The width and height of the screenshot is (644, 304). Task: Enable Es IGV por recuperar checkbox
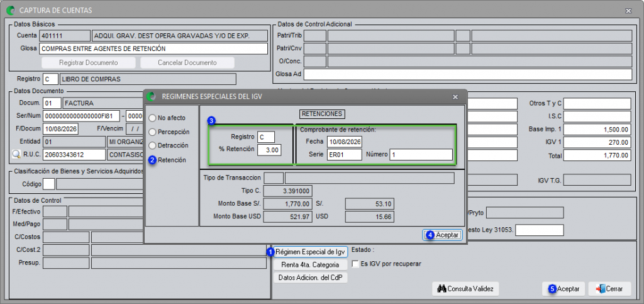356,264
